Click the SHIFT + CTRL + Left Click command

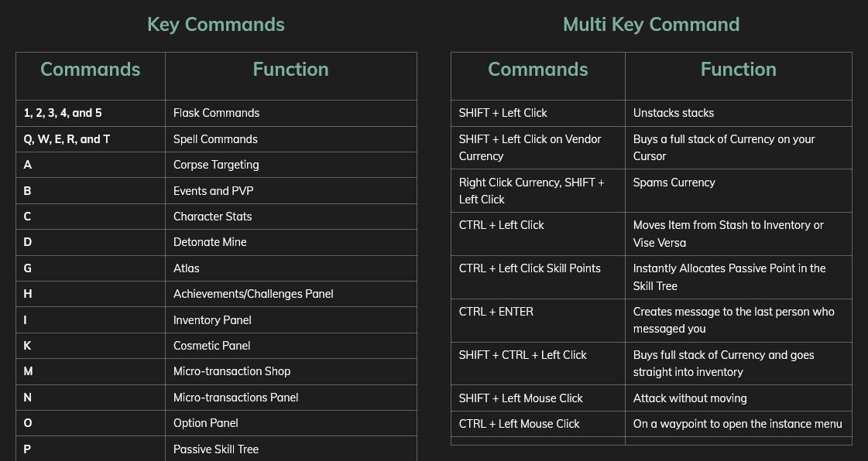point(523,355)
